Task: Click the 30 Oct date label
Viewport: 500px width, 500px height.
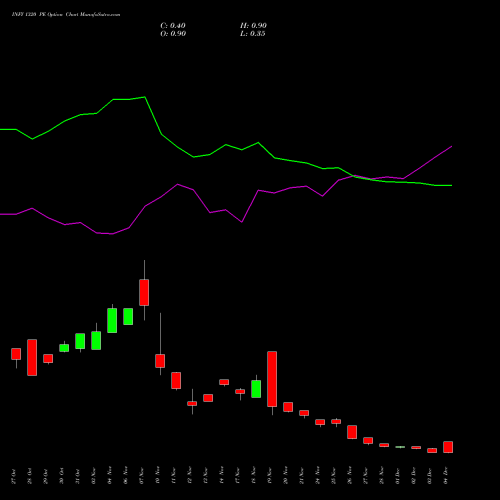Action: 62,476
